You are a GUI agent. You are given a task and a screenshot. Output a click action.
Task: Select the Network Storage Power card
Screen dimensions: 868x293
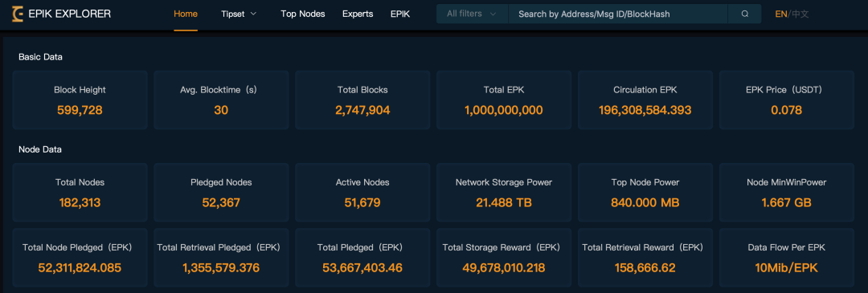click(x=504, y=193)
